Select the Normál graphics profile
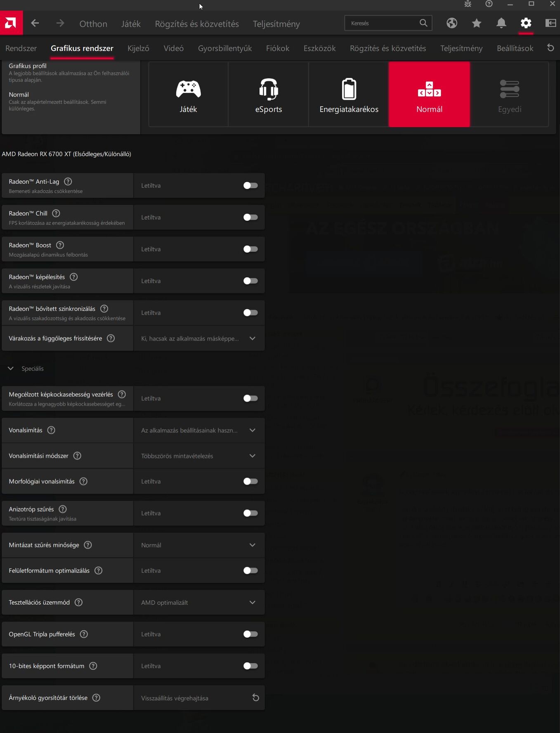 click(429, 94)
